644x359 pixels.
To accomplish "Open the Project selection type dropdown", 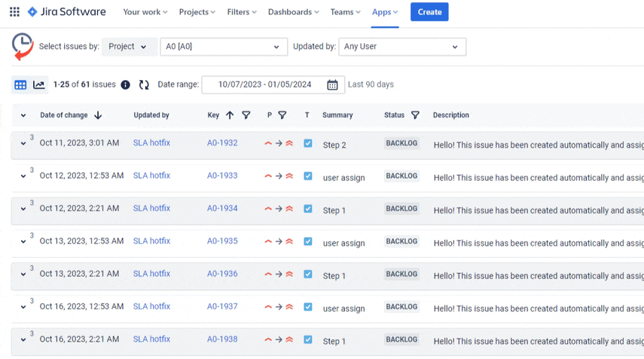I will tap(127, 47).
